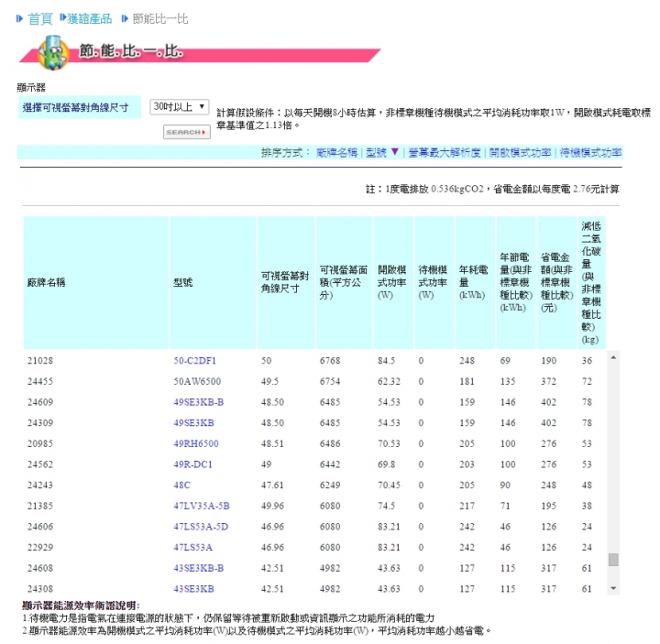Click brand number 22929 cell
The width and height of the screenshot is (660, 644).
point(40,547)
